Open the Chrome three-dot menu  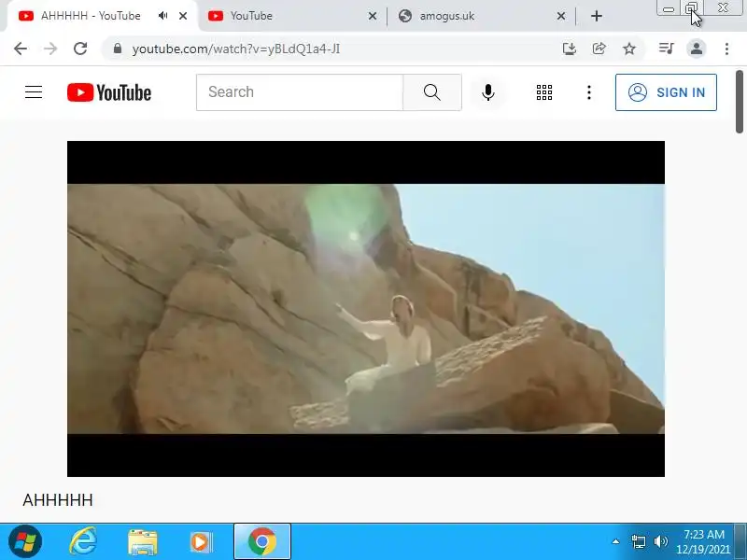[x=726, y=49]
